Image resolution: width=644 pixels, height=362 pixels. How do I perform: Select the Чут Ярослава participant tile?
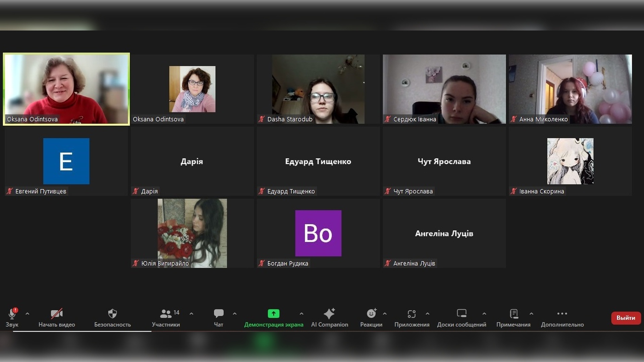[x=444, y=161]
